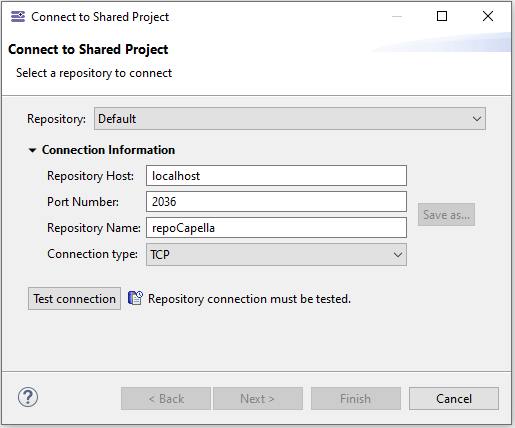Click the Next > button
The image size is (515, 428).
258,399
